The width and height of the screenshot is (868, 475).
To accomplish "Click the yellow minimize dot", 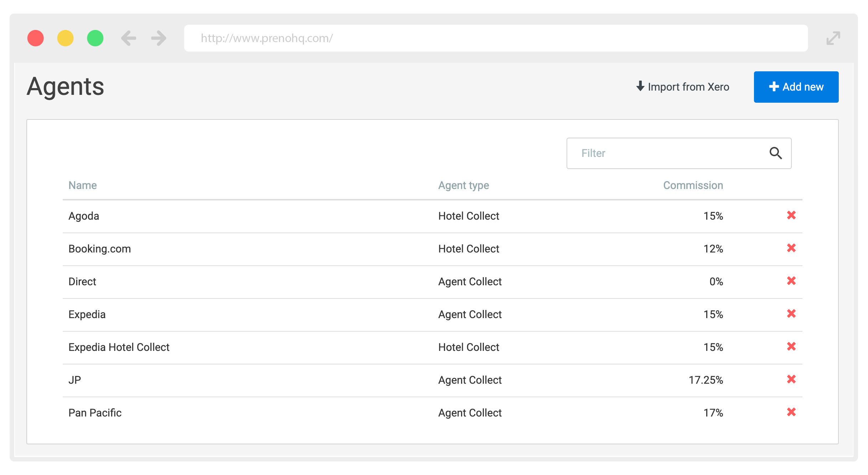I will (x=66, y=38).
